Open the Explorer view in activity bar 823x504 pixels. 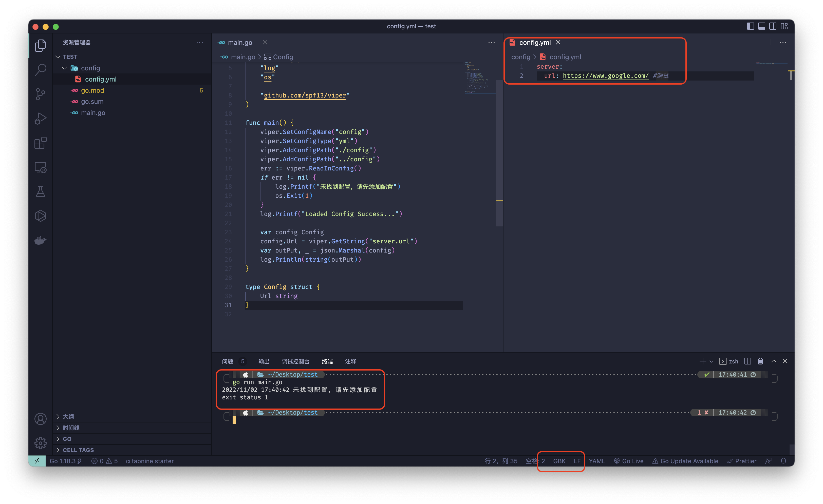[41, 45]
